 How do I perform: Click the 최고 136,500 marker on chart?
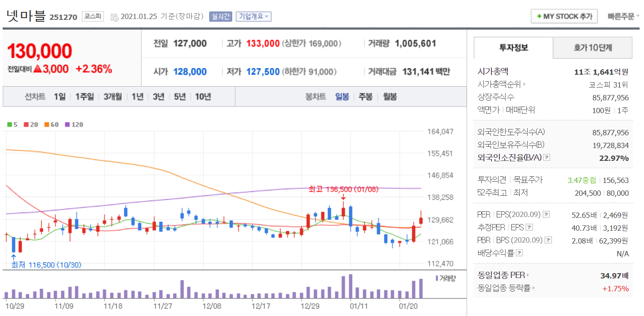tap(343, 190)
